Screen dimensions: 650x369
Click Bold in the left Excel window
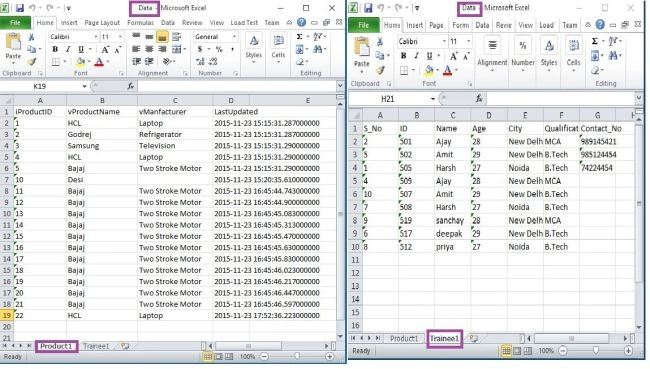pos(55,50)
